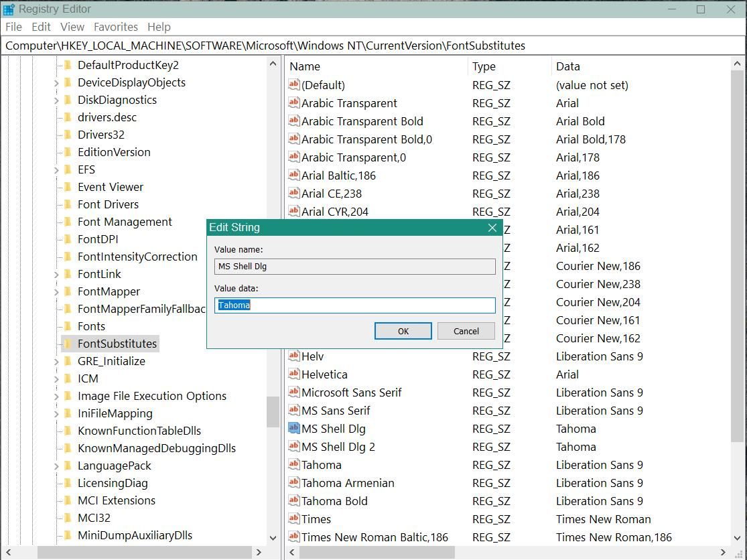Screen dimensions: 747x560
Task: Expand the ICM key
Action: (56, 379)
